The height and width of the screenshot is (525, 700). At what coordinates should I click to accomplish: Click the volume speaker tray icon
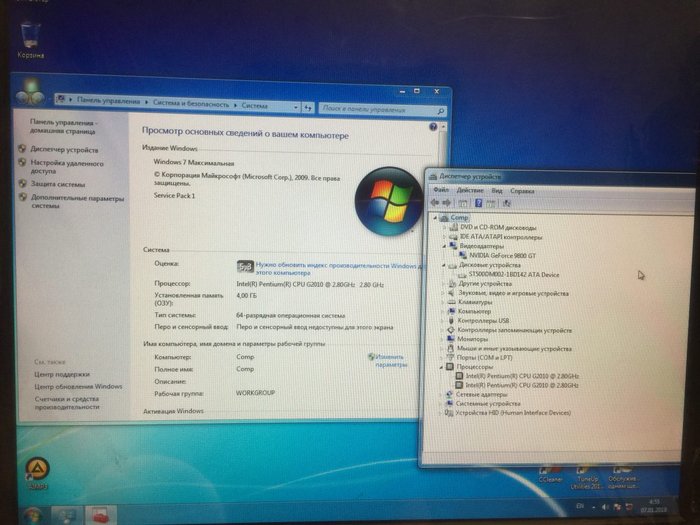click(x=605, y=507)
